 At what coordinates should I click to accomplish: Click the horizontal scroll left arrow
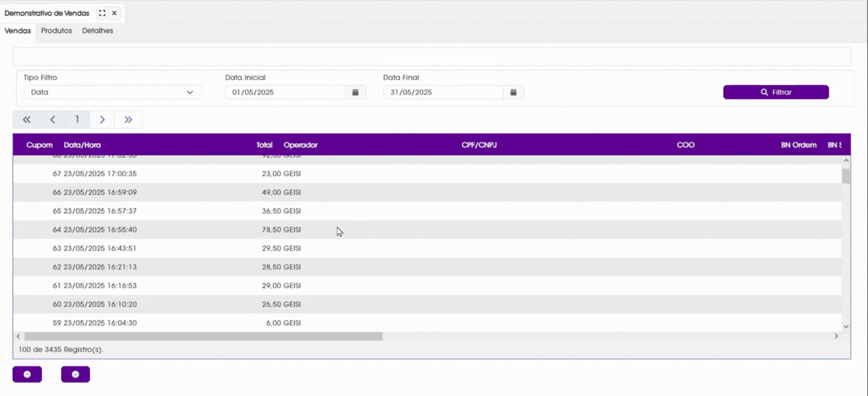(18, 336)
